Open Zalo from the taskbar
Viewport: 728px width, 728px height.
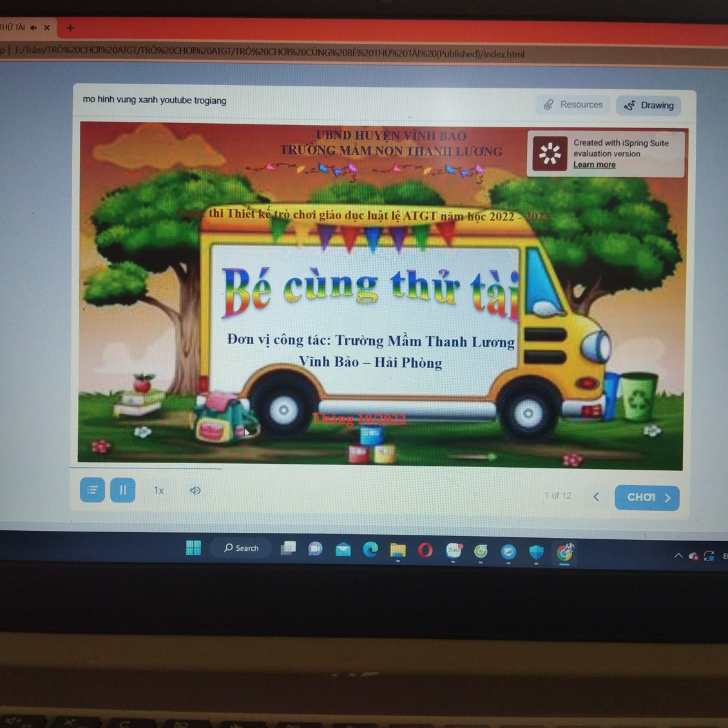point(454,551)
